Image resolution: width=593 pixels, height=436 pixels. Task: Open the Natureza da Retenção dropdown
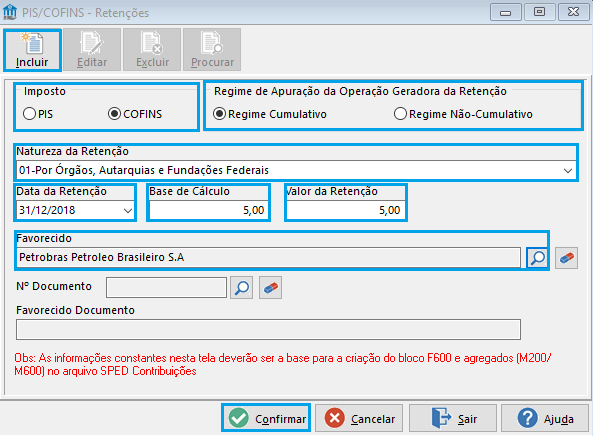pos(567,171)
